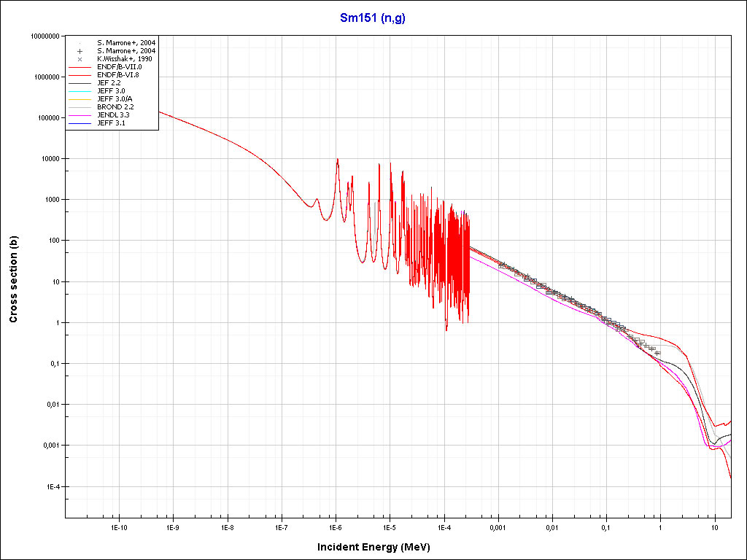Click the Incident Energy (MeV) axis title

373,547
